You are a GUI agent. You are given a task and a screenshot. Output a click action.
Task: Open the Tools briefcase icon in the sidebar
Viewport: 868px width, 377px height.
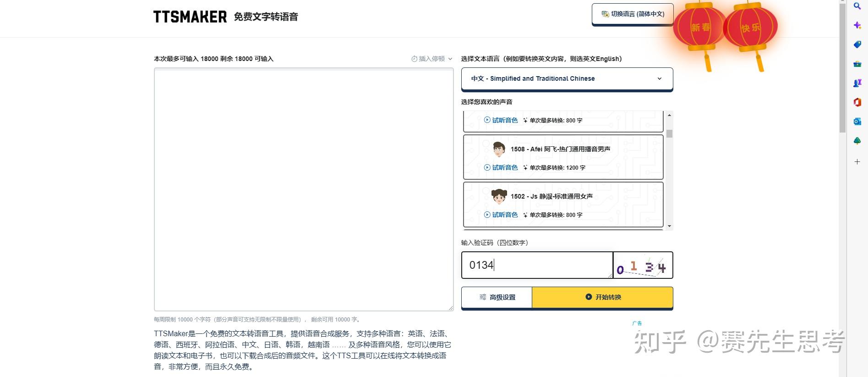(x=857, y=64)
